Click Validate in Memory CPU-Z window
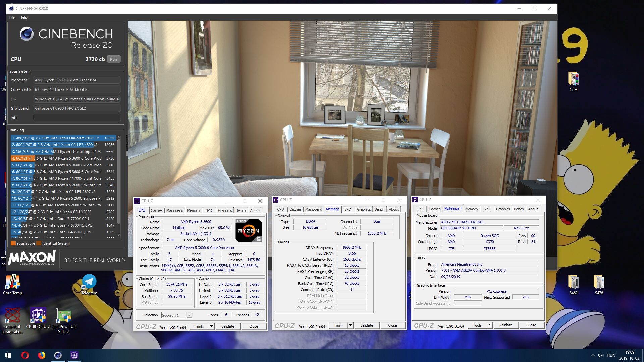644x362 pixels. (x=367, y=325)
